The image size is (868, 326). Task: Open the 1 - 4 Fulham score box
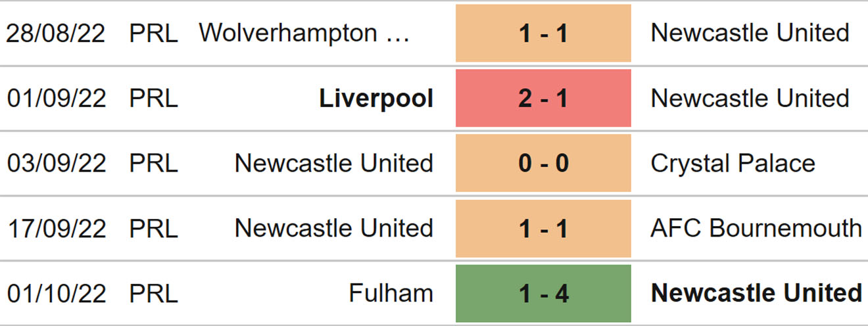pos(543,293)
